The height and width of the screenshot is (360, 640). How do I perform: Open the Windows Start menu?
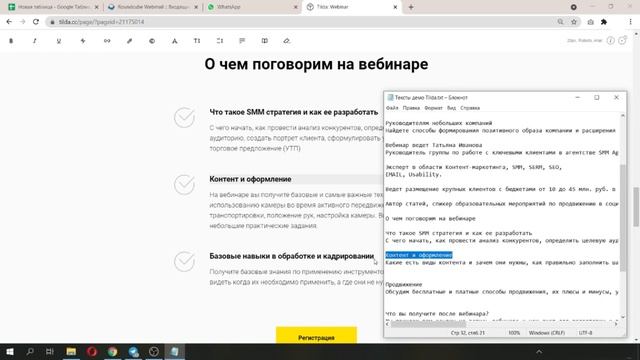point(9,351)
